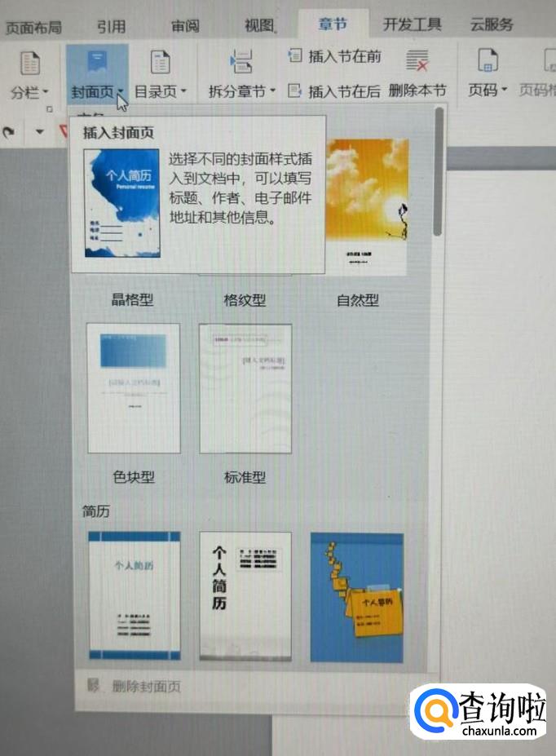The image size is (556, 756).
Task: Open the 审阅 tab
Action: tap(186, 26)
